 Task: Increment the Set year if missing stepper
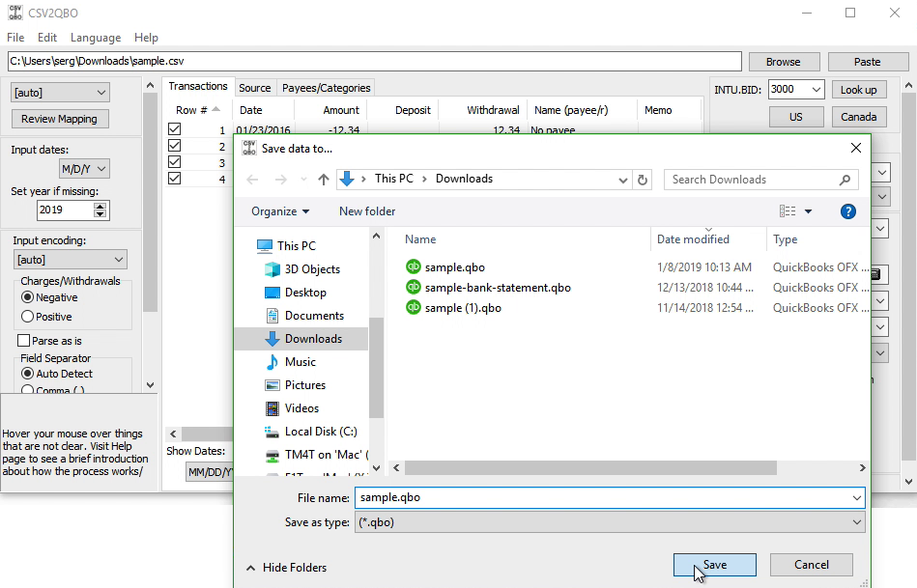[x=100, y=207]
